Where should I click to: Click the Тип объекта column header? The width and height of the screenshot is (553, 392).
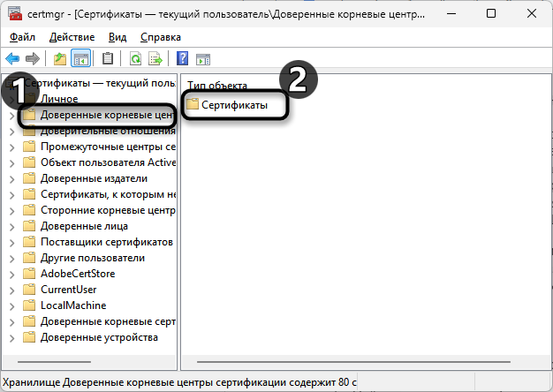(217, 85)
